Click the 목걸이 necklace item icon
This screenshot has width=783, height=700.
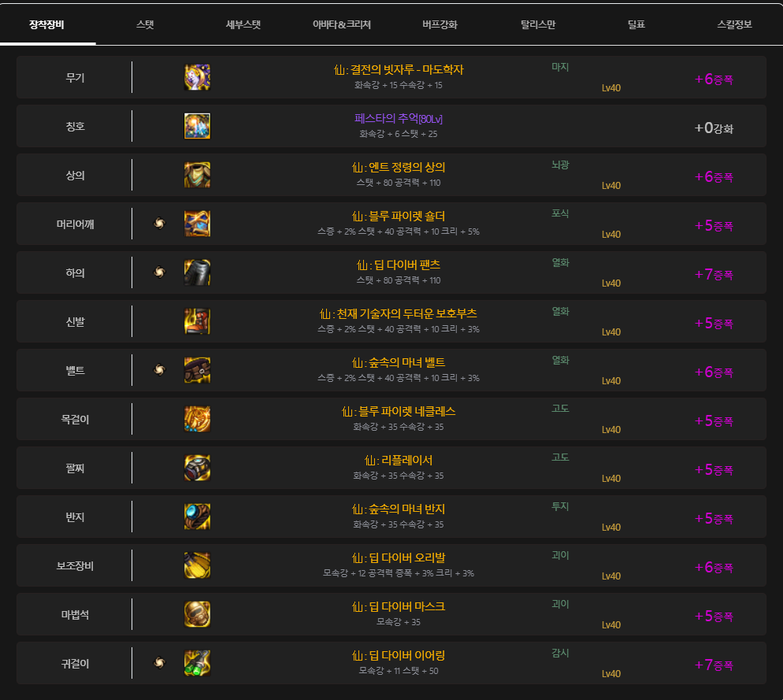pos(197,419)
